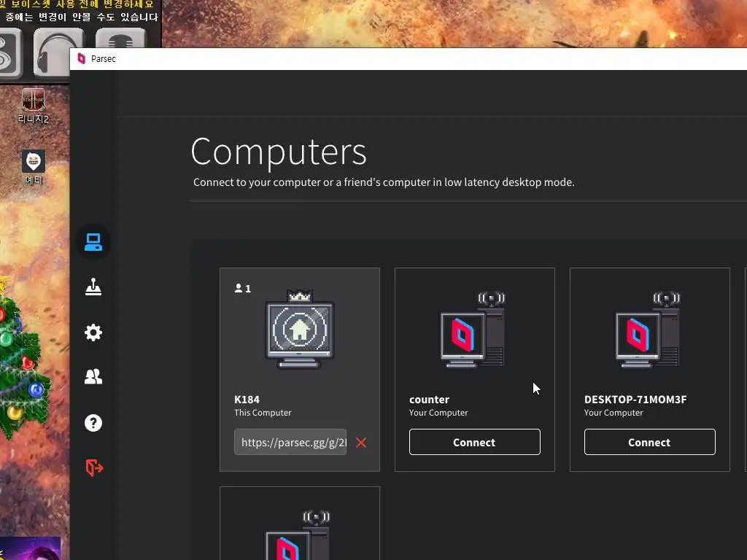
Task: Open the Arcade joystick icon in sidebar
Action: [x=93, y=287]
